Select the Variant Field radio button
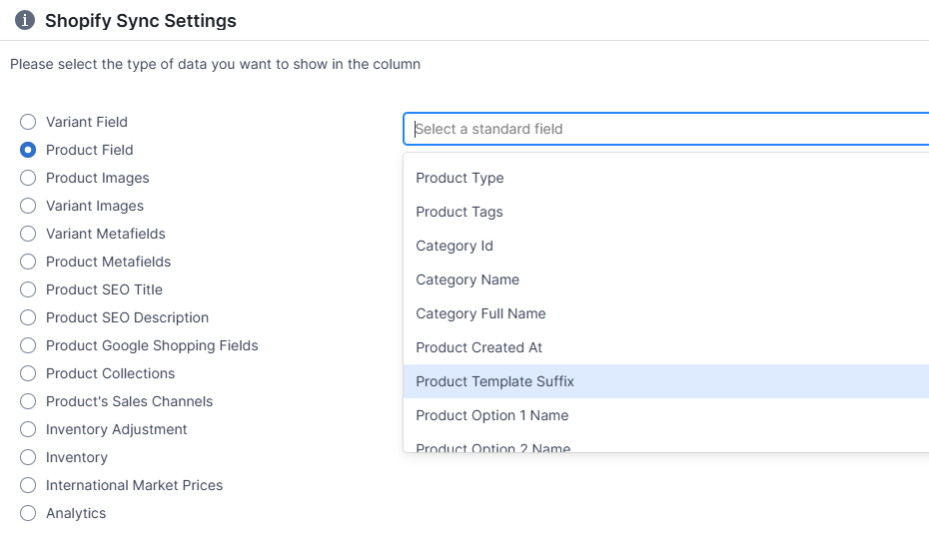 (28, 122)
